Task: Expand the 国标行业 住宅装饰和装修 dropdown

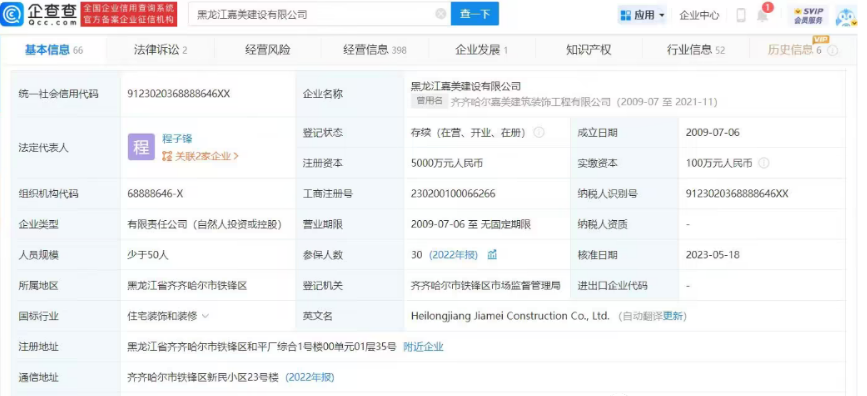Action: pyautogui.click(x=205, y=316)
